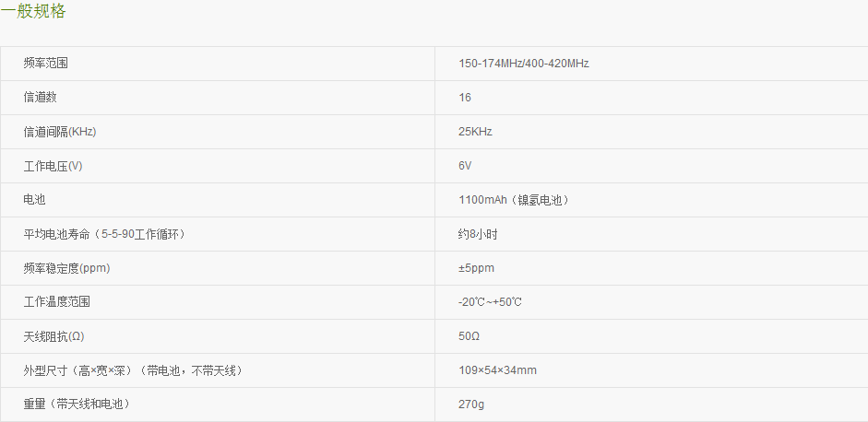Select the 信道数 row label

tap(40, 98)
